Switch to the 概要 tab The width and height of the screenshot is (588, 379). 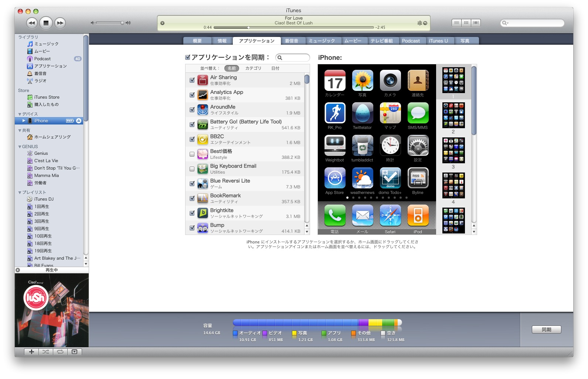tap(197, 41)
